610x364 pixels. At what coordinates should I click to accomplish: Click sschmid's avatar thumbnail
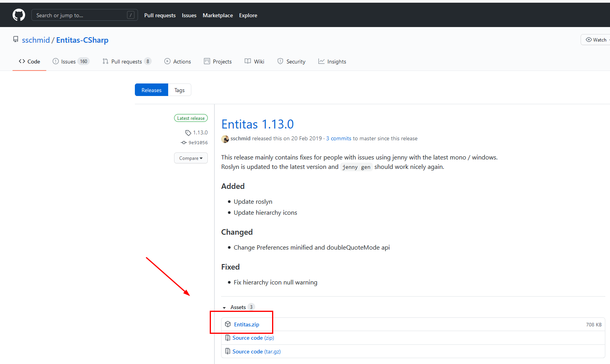pos(225,139)
